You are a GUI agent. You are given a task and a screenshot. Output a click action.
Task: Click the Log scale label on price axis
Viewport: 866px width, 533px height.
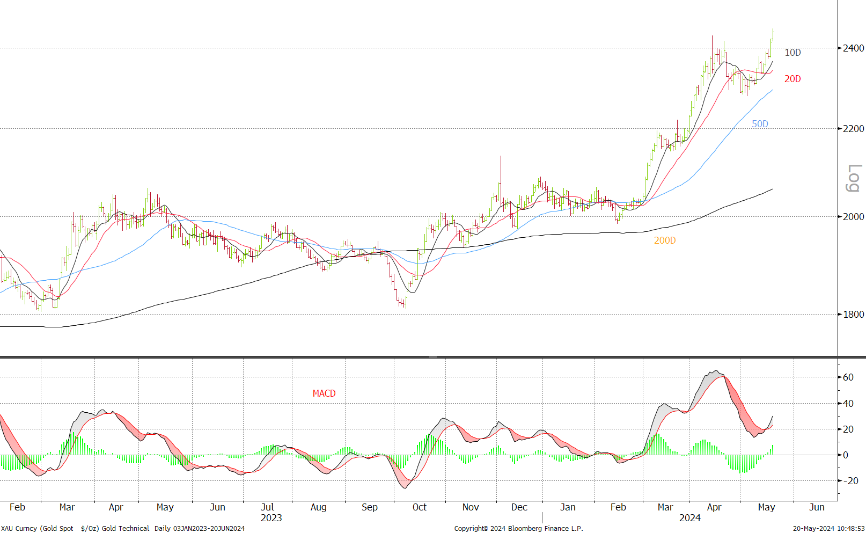(854, 178)
